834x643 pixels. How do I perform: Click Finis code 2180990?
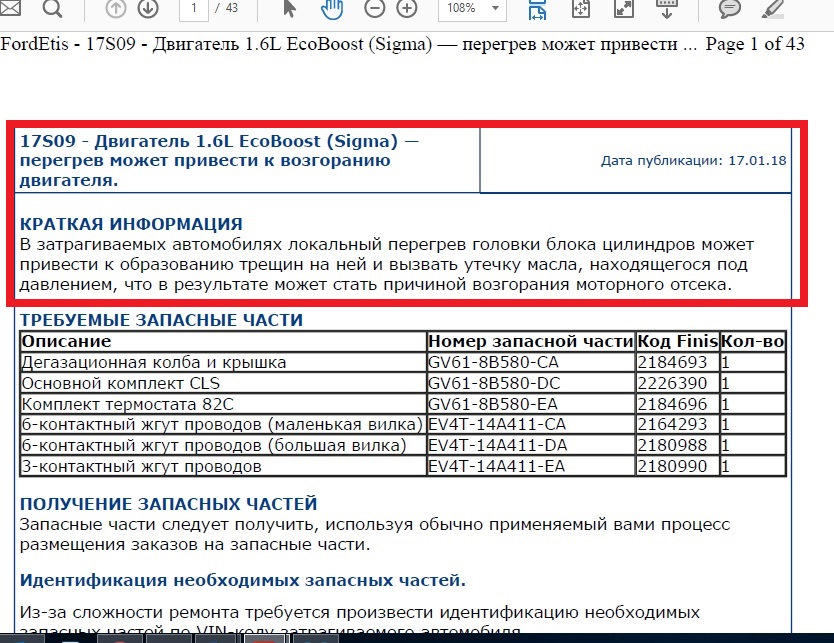672,466
